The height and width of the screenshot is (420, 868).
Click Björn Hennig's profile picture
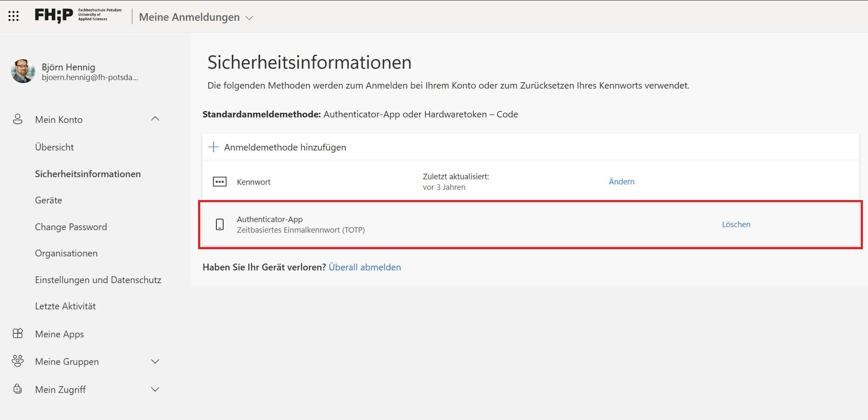coord(23,71)
